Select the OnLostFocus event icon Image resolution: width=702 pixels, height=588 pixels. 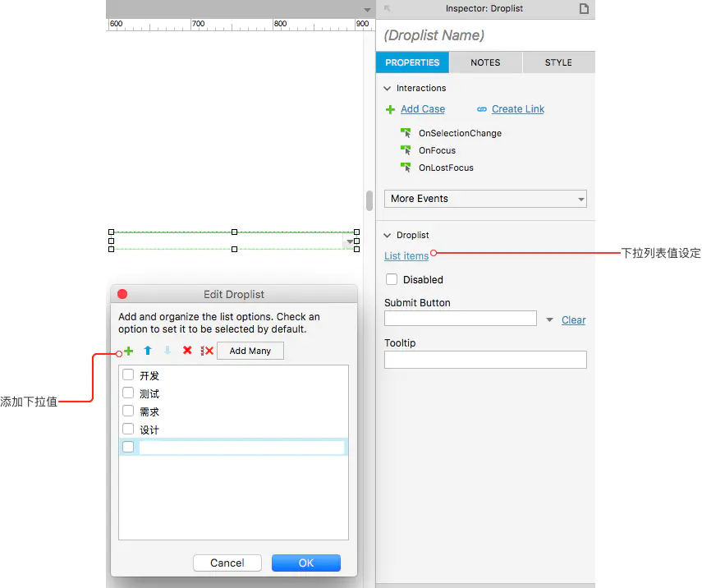click(406, 168)
